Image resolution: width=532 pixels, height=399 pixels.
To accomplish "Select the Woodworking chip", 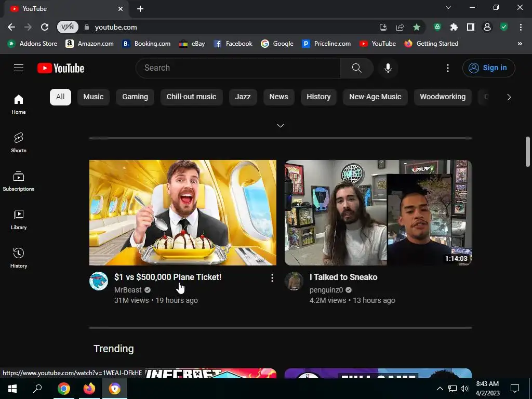I will (x=443, y=97).
